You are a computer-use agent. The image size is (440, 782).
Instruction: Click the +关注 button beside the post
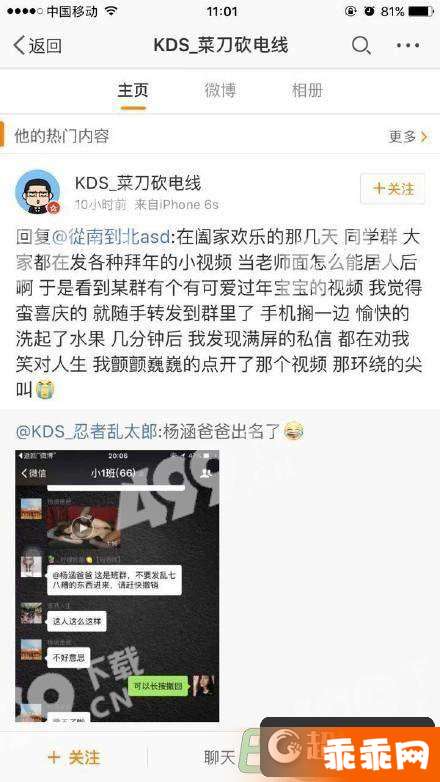[x=393, y=189]
